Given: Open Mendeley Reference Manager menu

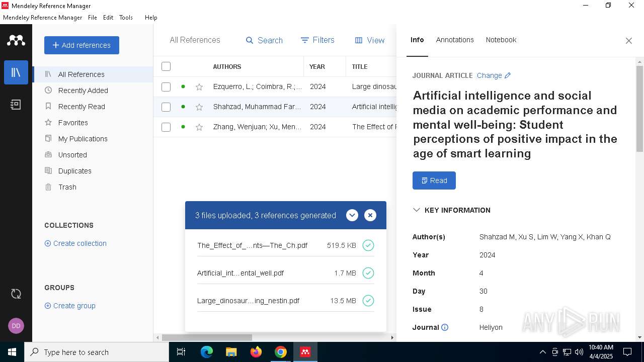Looking at the screenshot, I should click(x=43, y=18).
